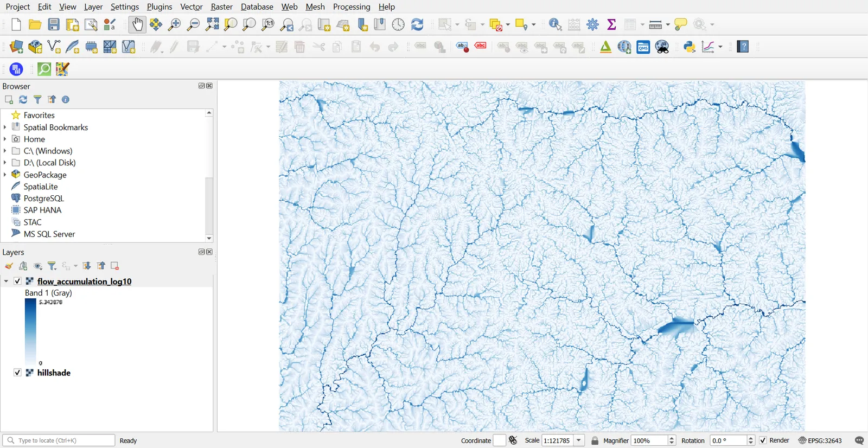868x448 pixels.
Task: Select the MS SQL Server browser item
Action: (49, 234)
